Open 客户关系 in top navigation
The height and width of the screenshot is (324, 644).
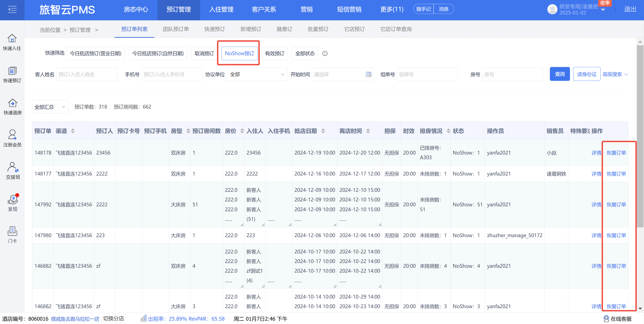[264, 9]
